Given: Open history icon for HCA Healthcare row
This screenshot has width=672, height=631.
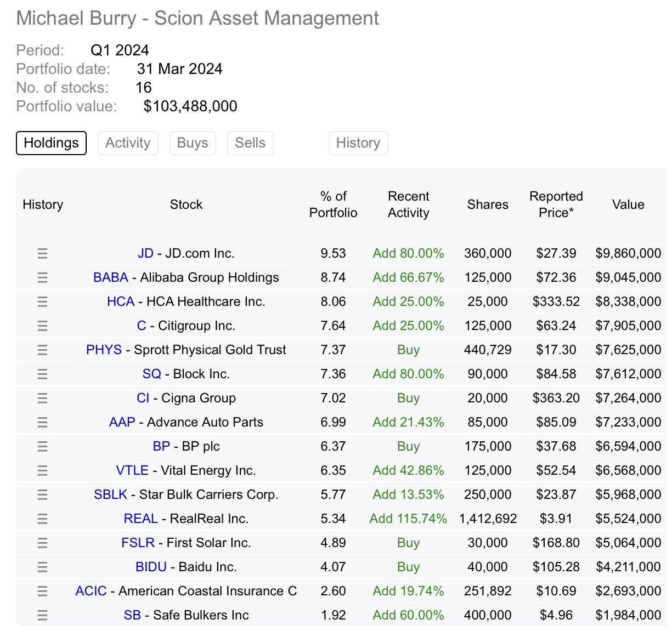Looking at the screenshot, I should [42, 302].
